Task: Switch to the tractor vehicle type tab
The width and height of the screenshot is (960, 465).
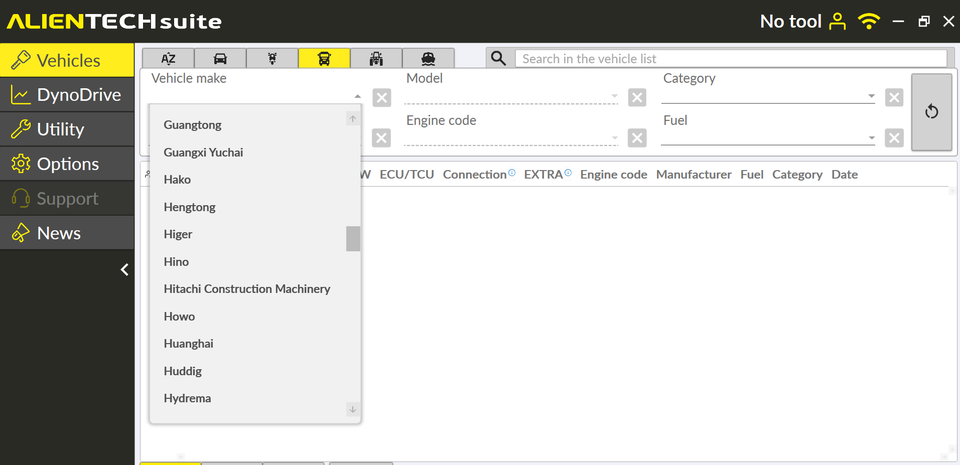Action: click(377, 58)
